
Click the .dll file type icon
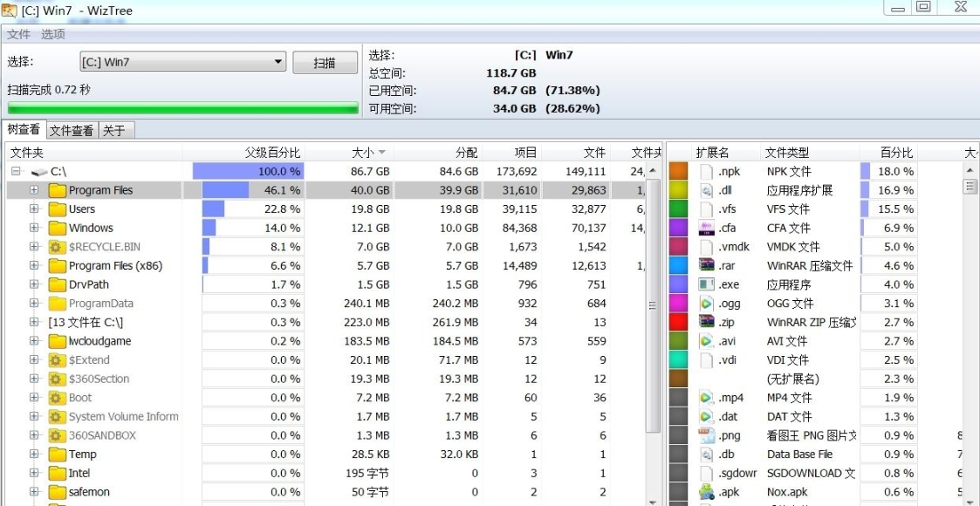pyautogui.click(x=707, y=190)
